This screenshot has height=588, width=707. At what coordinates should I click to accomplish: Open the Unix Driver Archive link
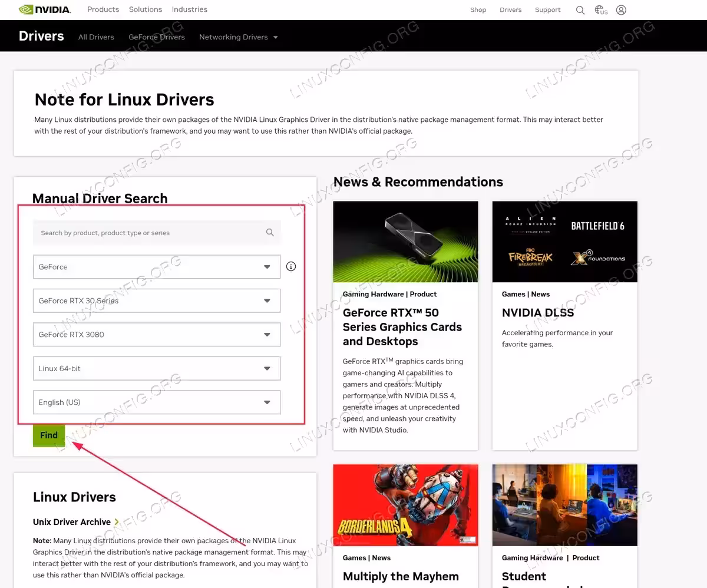[72, 522]
